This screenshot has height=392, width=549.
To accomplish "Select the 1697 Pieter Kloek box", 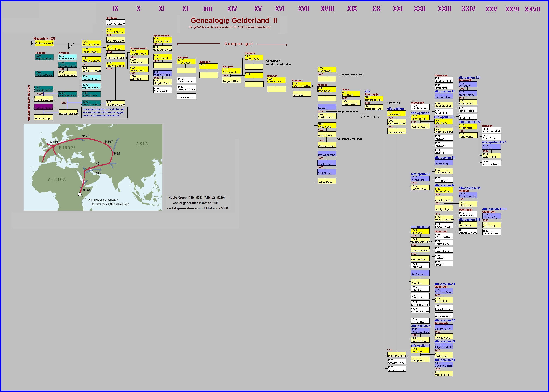I will coord(396,113).
